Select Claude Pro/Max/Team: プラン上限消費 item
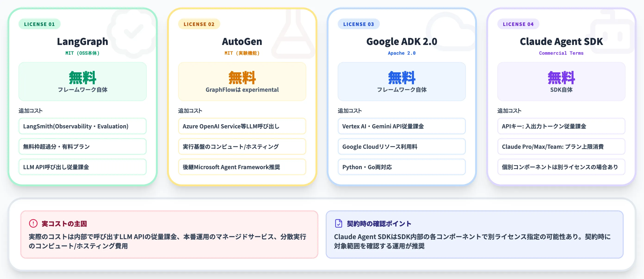The image size is (644, 279). [561, 146]
